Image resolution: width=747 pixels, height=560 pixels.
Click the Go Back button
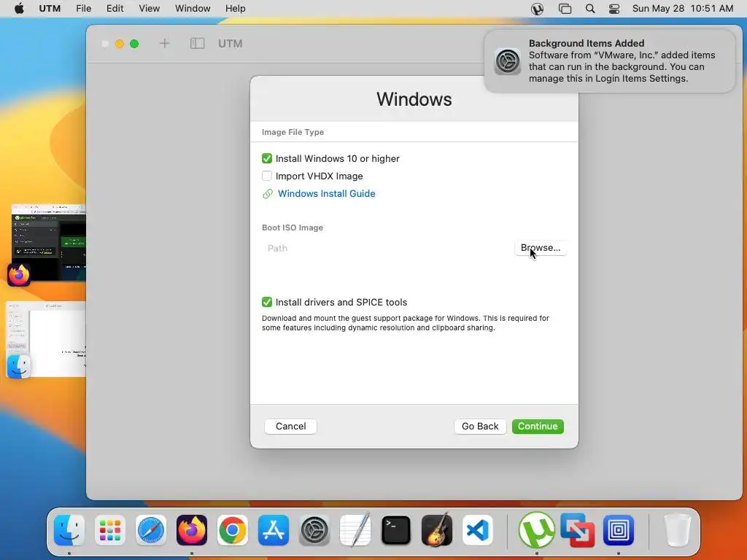click(480, 426)
